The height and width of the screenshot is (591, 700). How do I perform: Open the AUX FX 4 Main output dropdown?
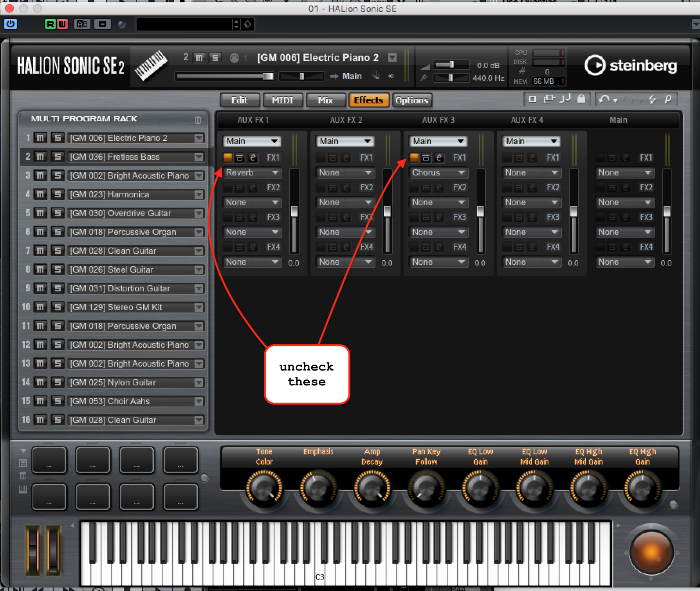click(531, 141)
